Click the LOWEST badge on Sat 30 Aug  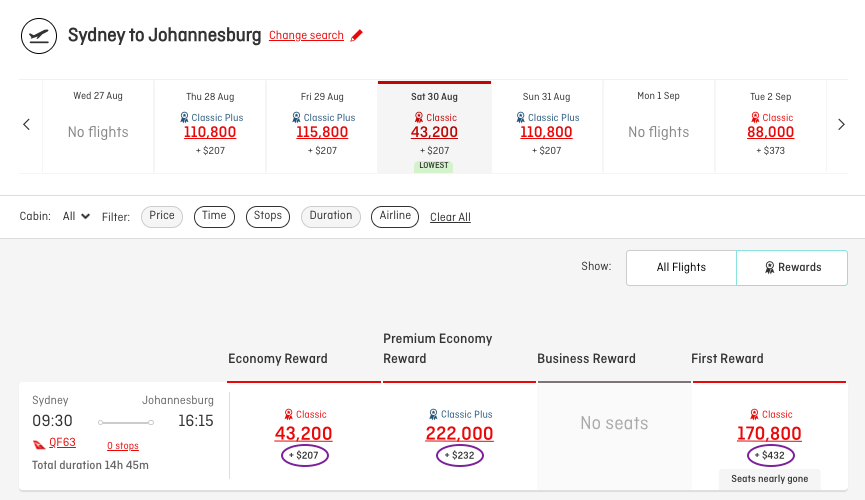[x=434, y=166]
